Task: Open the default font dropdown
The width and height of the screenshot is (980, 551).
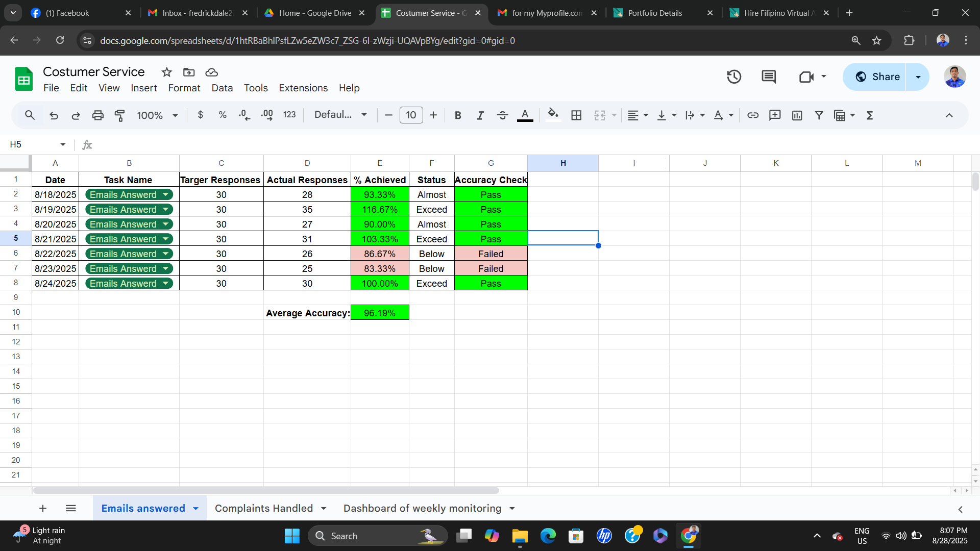Action: 340,115
